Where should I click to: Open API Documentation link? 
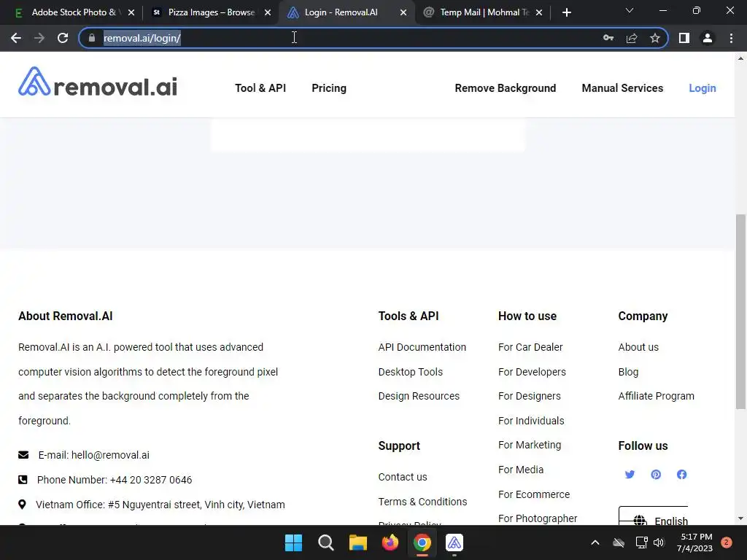[422, 347]
